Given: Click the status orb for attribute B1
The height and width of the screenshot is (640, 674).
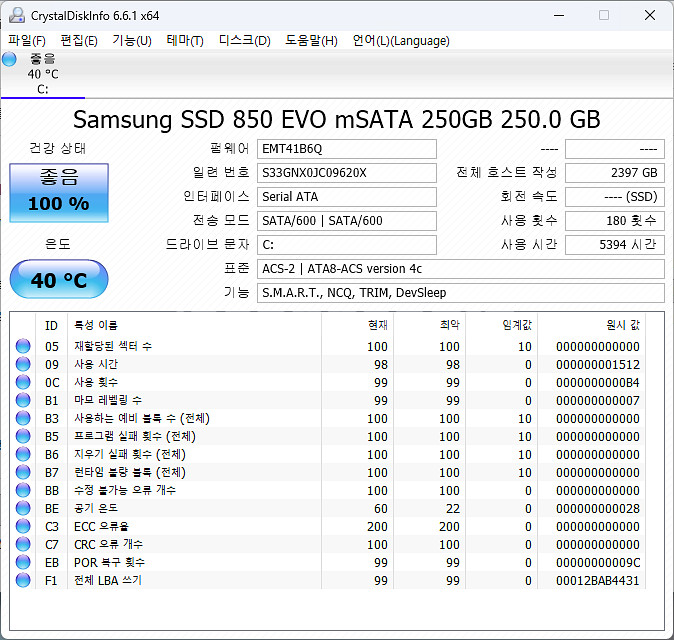Looking at the screenshot, I should point(23,400).
